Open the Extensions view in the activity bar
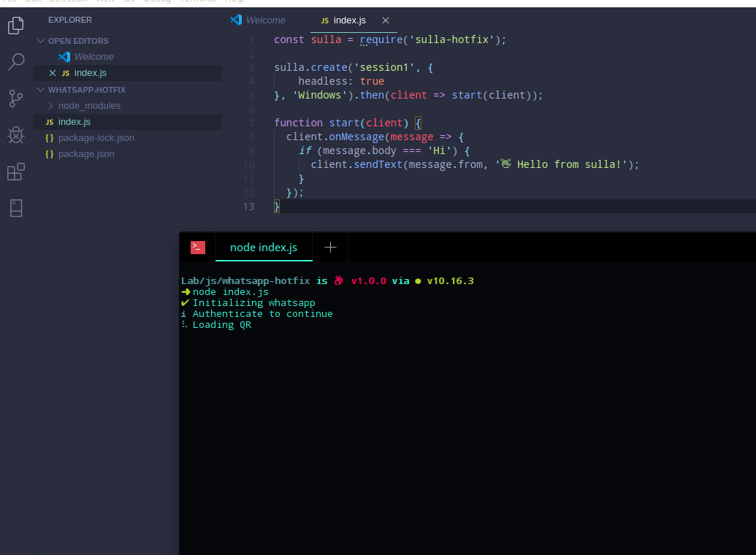Viewport: 756px width, 555px height. [16, 172]
